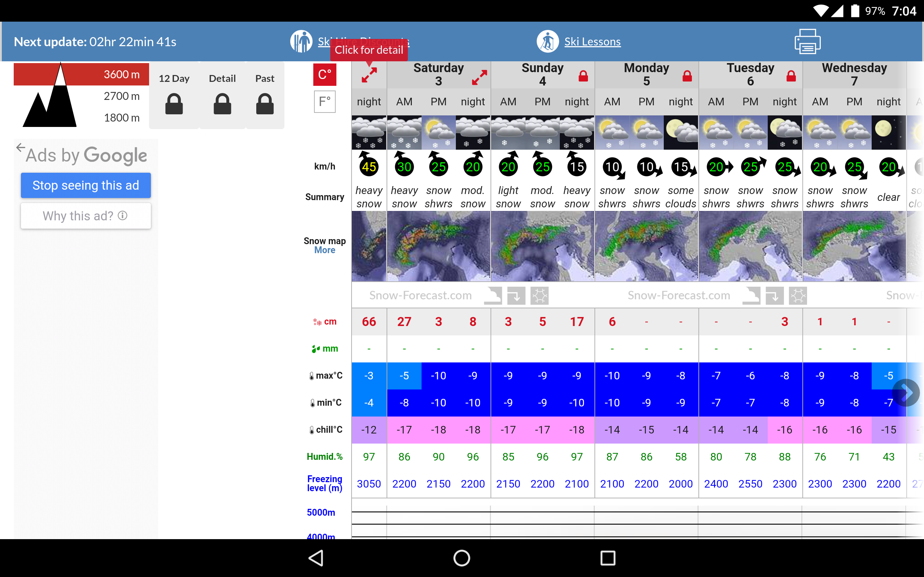Screen dimensions: 924x577
Task: Switch temperature units to Fahrenheit
Action: [x=324, y=101]
